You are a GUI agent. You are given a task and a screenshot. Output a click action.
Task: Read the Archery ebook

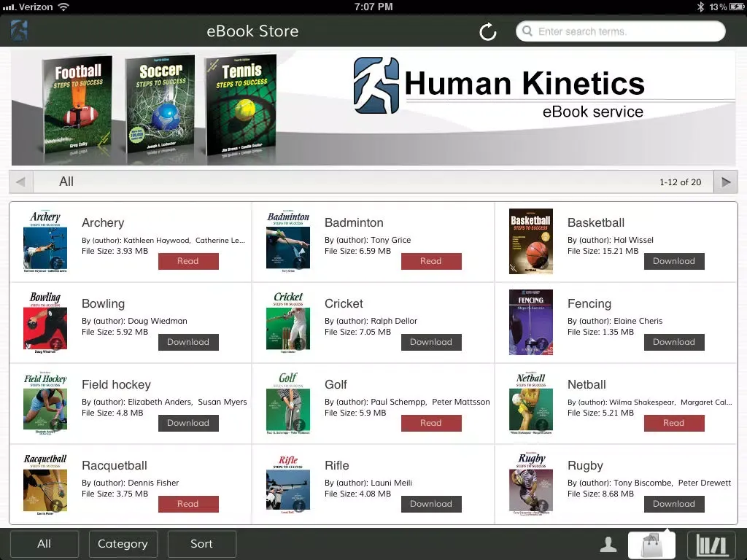coord(188,261)
